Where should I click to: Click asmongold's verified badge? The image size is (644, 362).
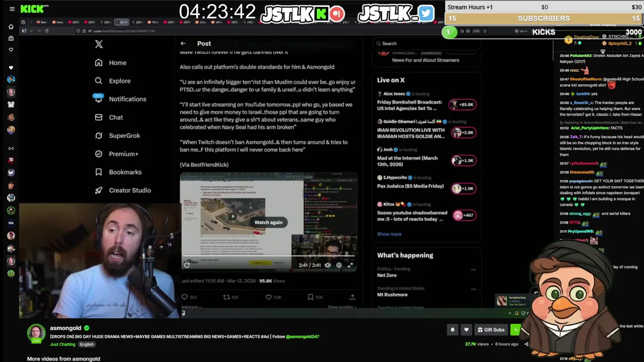[87, 328]
